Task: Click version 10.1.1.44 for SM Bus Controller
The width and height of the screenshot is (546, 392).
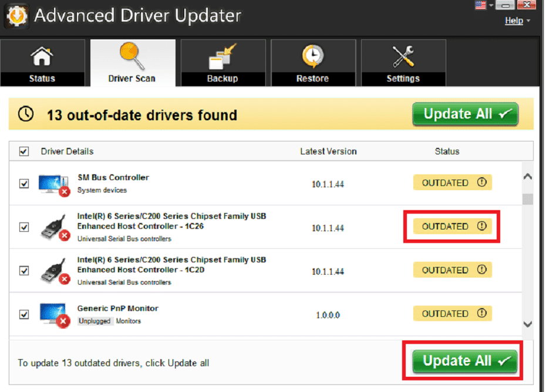Action: (x=328, y=184)
